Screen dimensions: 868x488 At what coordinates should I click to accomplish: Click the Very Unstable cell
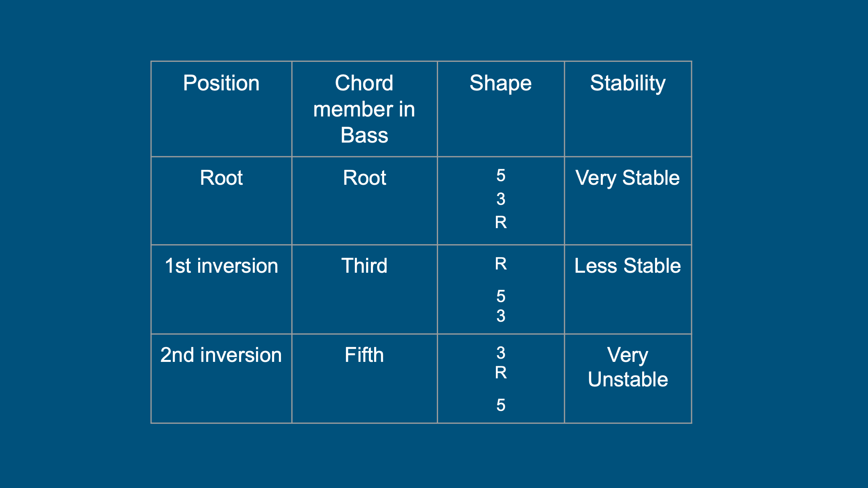628,367
